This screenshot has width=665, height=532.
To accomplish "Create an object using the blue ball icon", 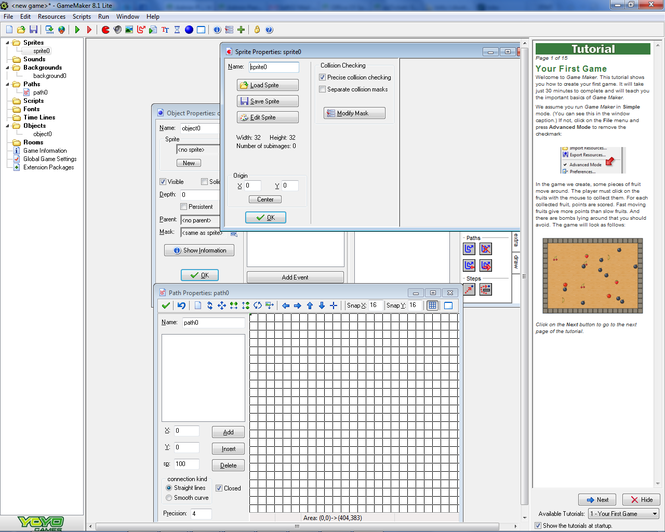I will tap(189, 30).
